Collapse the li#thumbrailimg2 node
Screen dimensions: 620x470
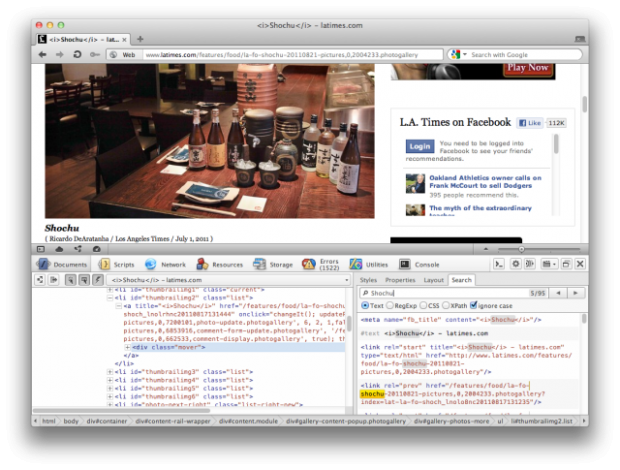110,298
